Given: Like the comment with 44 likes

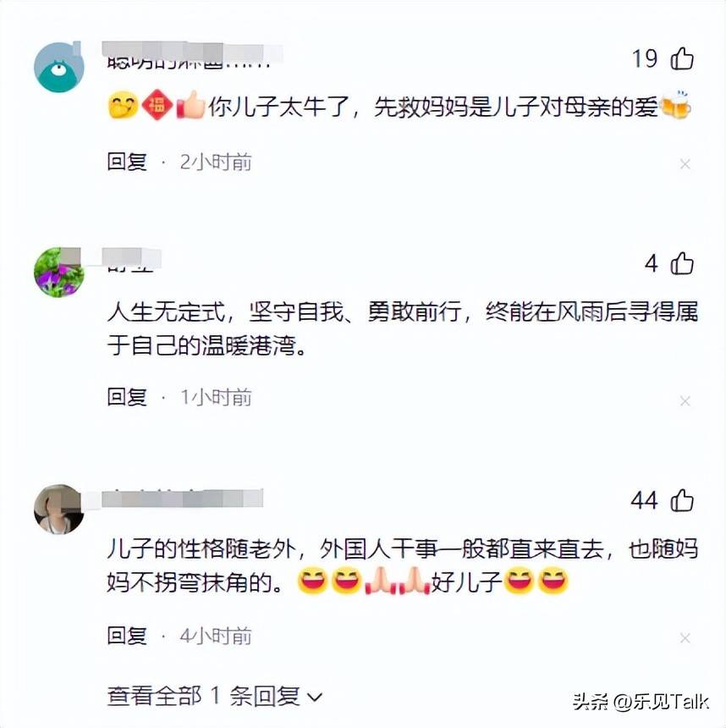Looking at the screenshot, I should (682, 500).
